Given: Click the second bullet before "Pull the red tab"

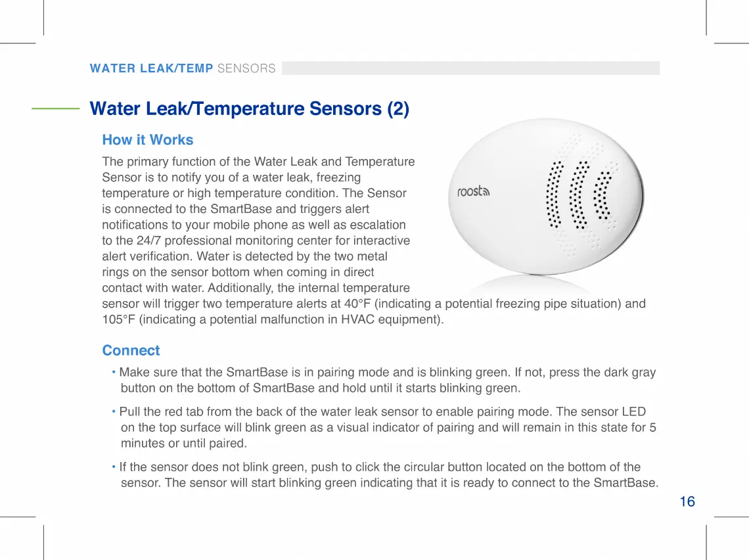Looking at the screenshot, I should pos(114,412).
